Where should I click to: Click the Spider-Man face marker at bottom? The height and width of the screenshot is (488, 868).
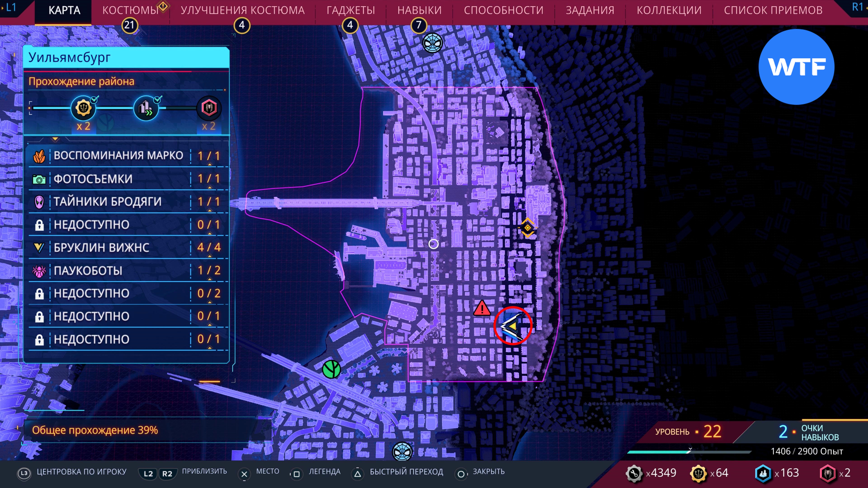pyautogui.click(x=402, y=451)
